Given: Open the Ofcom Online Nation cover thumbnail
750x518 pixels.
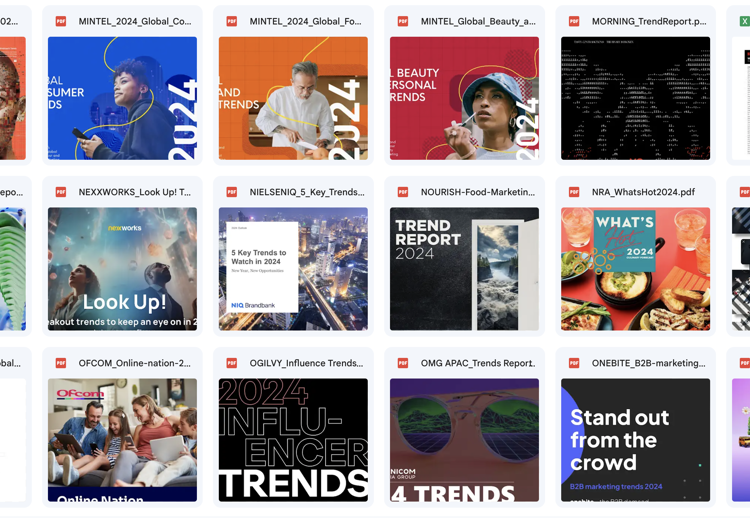Looking at the screenshot, I should (122, 440).
